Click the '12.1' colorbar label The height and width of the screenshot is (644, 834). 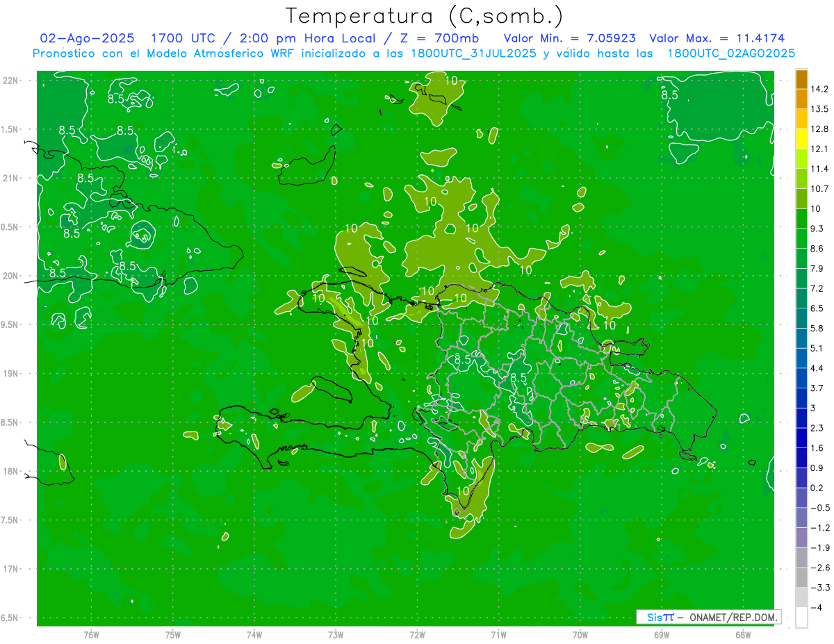point(820,149)
